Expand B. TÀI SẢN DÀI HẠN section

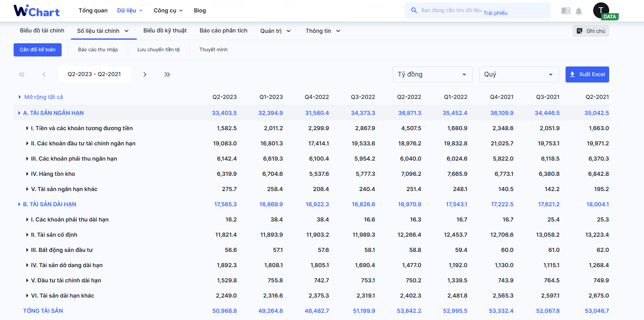(x=19, y=204)
